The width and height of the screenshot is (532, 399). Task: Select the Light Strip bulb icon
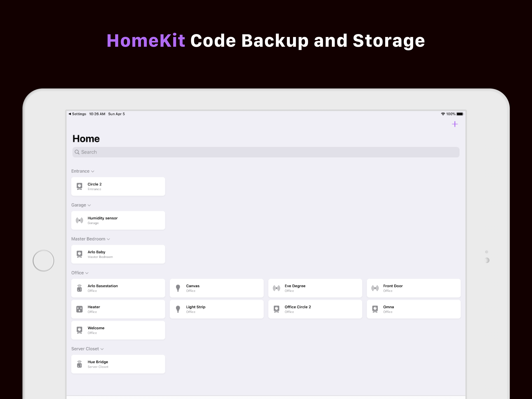(x=178, y=309)
